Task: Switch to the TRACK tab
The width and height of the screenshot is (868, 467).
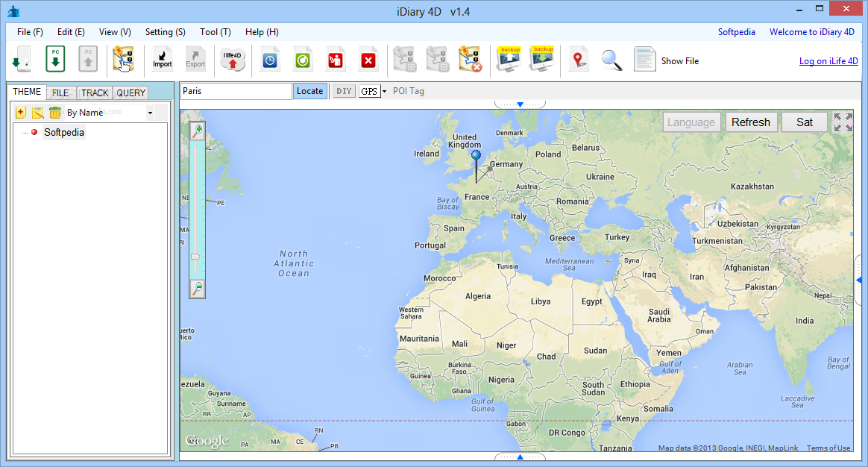Action: click(95, 93)
